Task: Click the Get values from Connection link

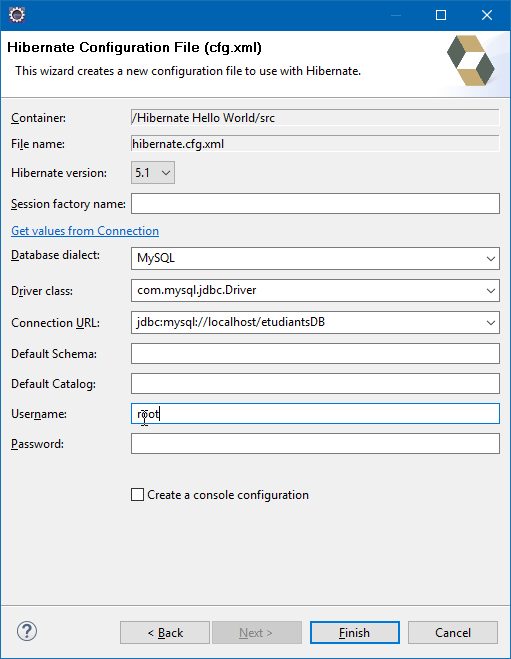Action: pyautogui.click(x=85, y=231)
